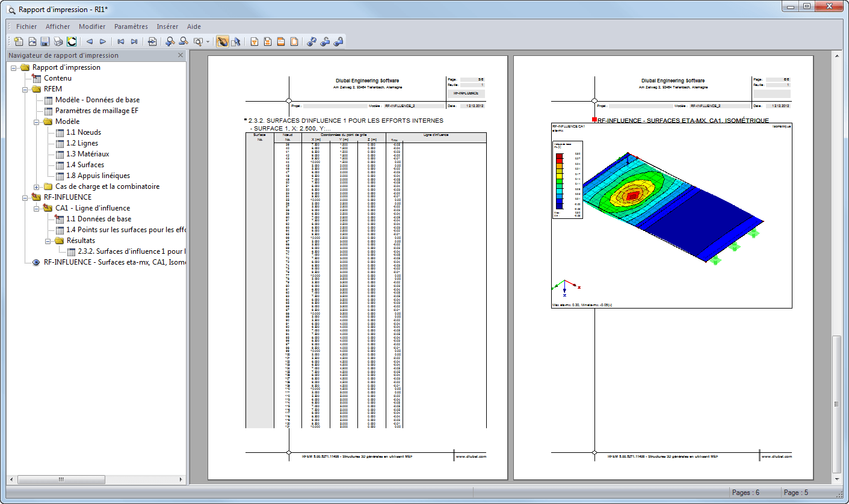Click the vertical scrollbar thumb of preview
The image size is (849, 504).
pyautogui.click(x=836, y=404)
